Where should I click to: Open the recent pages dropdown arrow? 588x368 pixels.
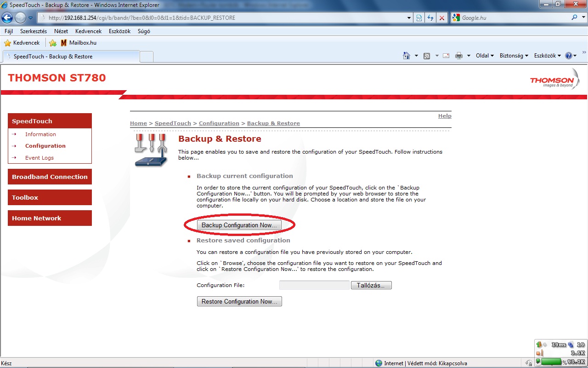(x=31, y=18)
